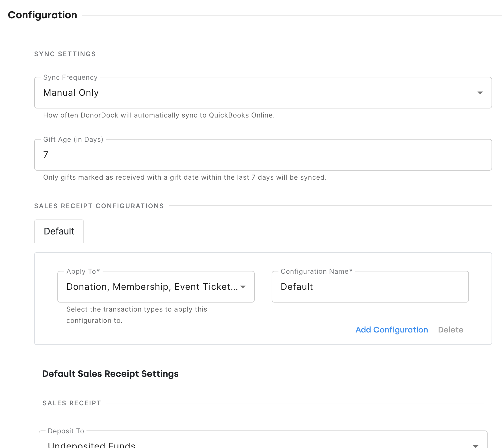Open the Apply To dropdown
Image resolution: width=502 pixels, height=448 pixels.
tap(156, 287)
